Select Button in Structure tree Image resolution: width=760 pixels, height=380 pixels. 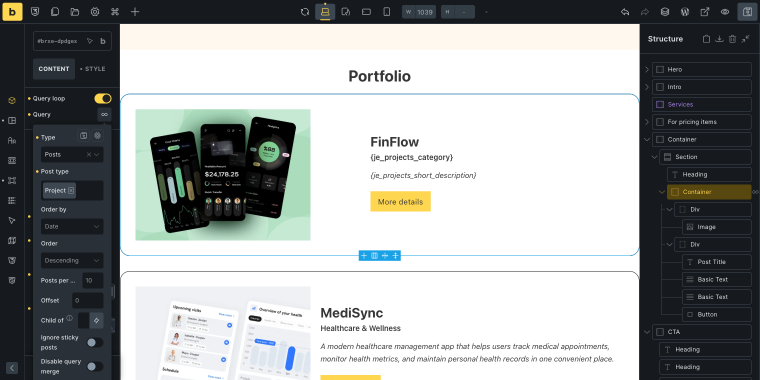point(717,315)
